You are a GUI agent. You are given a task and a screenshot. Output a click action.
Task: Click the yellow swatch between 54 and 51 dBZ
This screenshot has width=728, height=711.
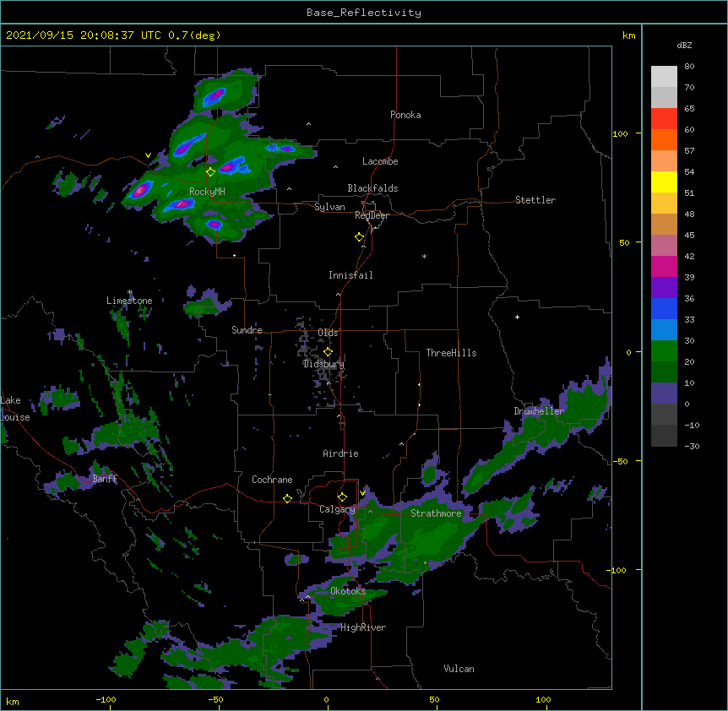pyautogui.click(x=664, y=182)
